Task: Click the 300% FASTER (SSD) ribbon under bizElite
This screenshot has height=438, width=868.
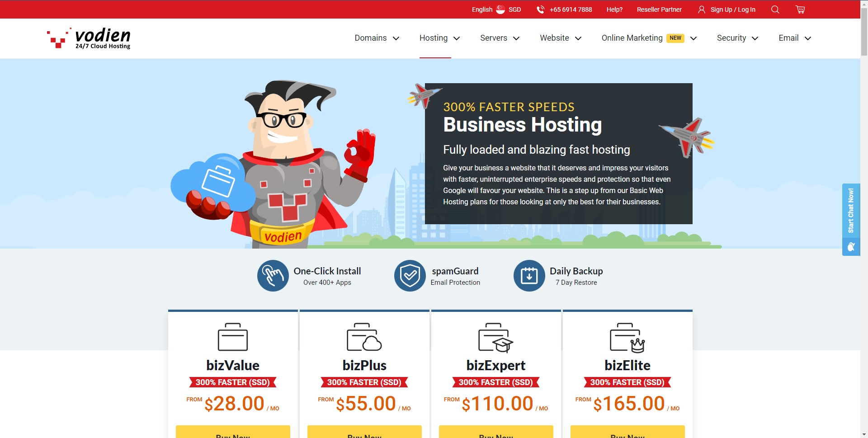Action: click(x=627, y=382)
